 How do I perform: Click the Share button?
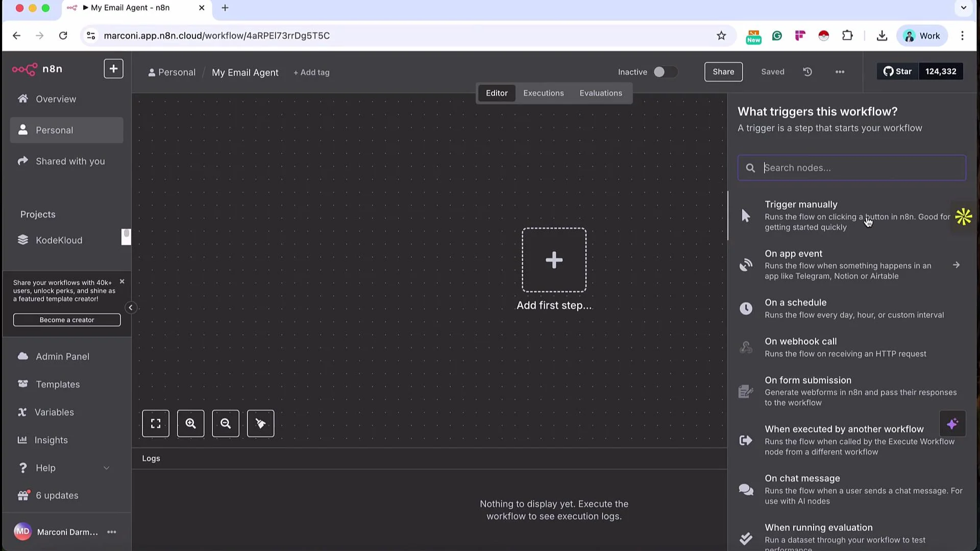pyautogui.click(x=723, y=72)
